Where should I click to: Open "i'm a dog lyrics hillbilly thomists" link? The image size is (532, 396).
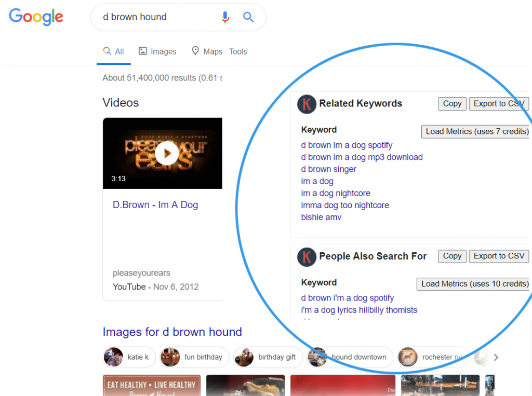(x=360, y=310)
